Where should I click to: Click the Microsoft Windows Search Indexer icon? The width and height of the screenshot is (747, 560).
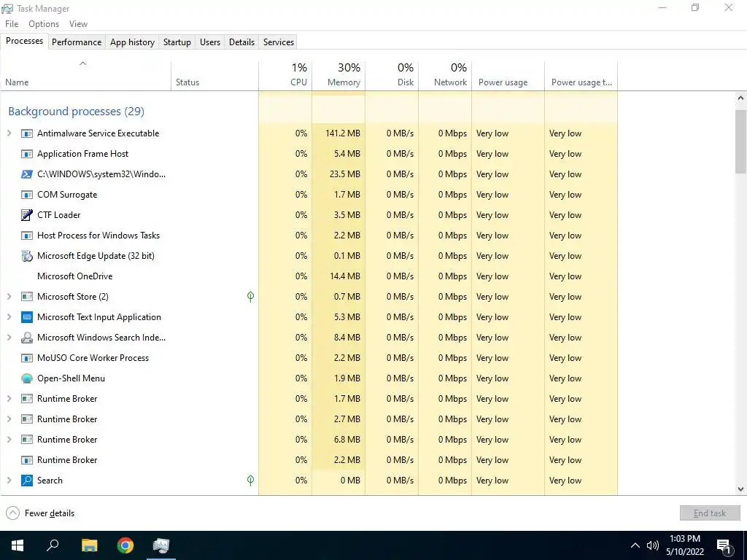27,338
